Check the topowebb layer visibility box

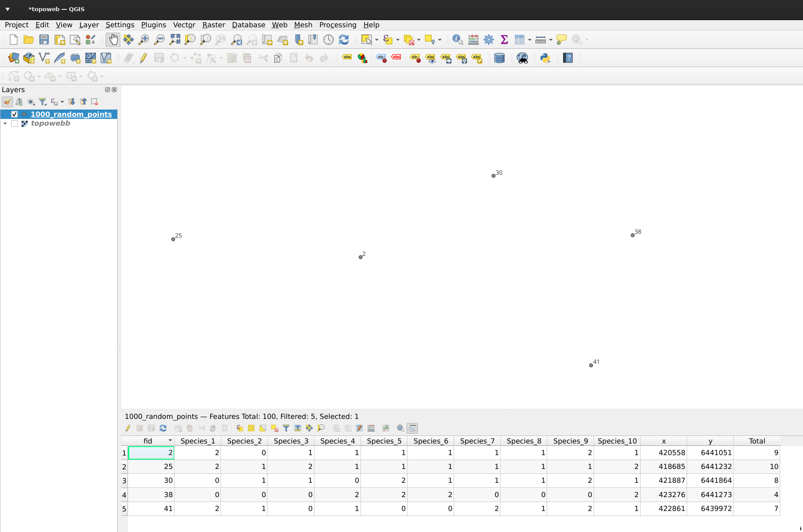[x=14, y=123]
